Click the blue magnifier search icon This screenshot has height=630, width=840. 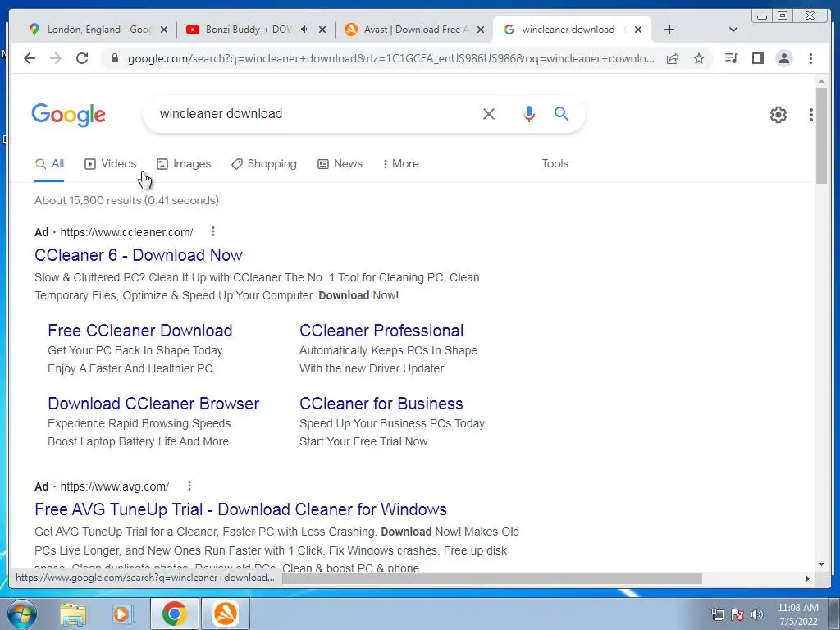[x=561, y=113]
